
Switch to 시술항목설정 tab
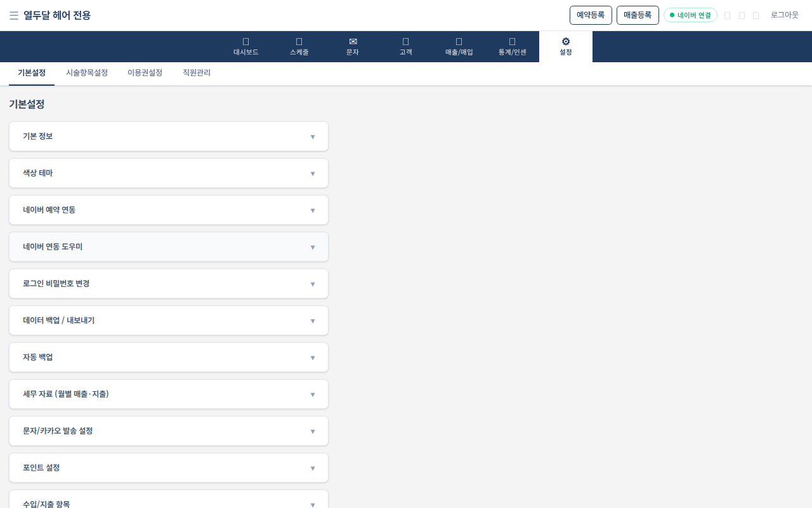tap(87, 73)
